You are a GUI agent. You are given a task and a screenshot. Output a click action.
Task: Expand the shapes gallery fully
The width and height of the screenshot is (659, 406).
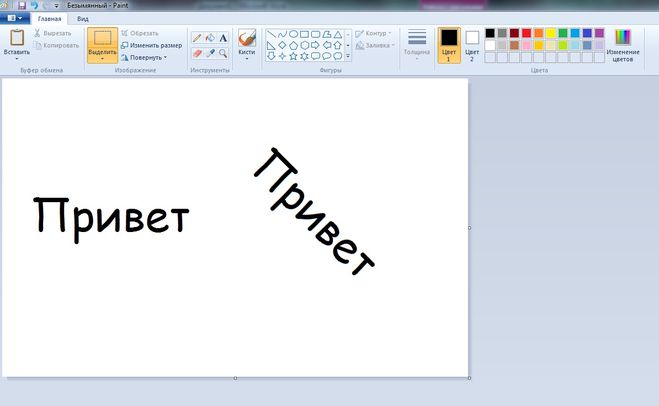pos(348,56)
